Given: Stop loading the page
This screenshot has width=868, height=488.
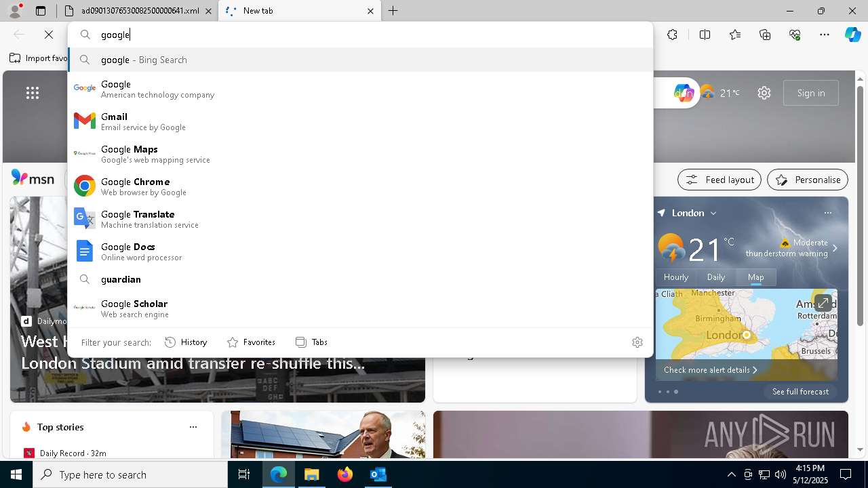Looking at the screenshot, I should 49,35.
